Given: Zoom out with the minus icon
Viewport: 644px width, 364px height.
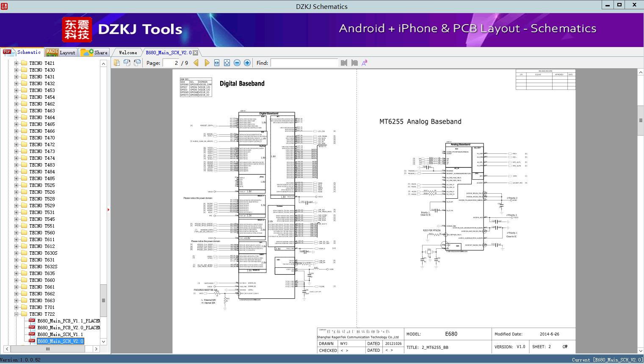Looking at the screenshot, I should pos(237,63).
